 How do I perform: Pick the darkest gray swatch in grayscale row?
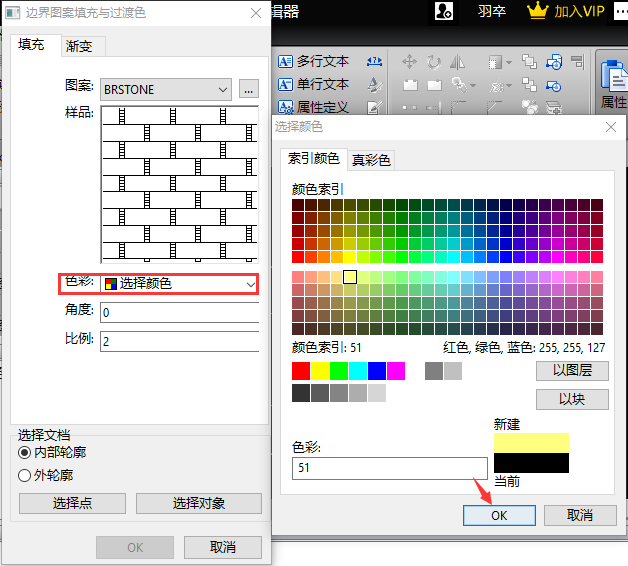pos(301,393)
